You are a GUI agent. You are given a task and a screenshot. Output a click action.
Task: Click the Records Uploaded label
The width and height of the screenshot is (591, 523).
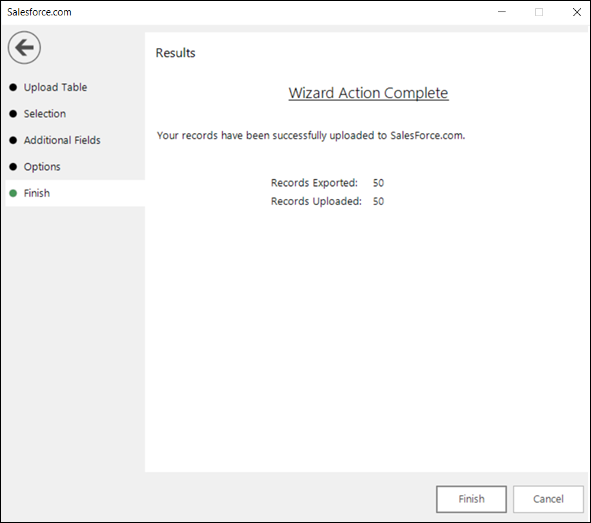coord(316,201)
